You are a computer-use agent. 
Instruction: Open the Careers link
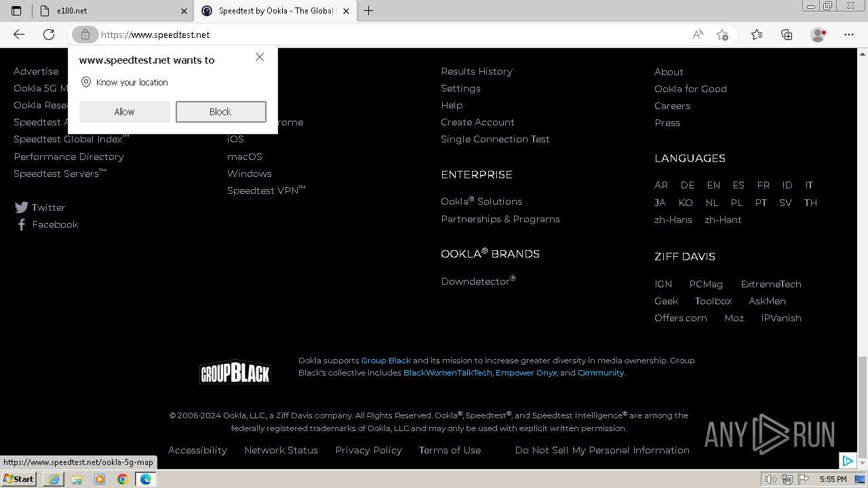click(672, 106)
